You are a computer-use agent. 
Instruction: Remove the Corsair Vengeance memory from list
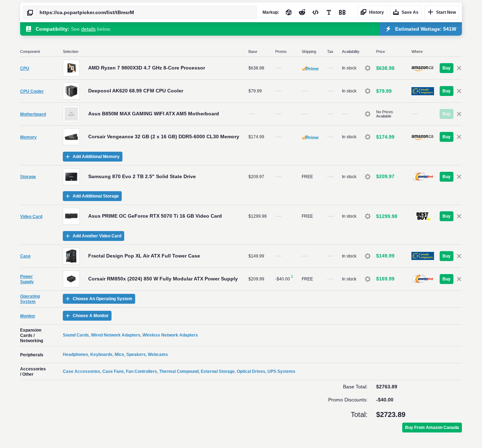(459, 137)
